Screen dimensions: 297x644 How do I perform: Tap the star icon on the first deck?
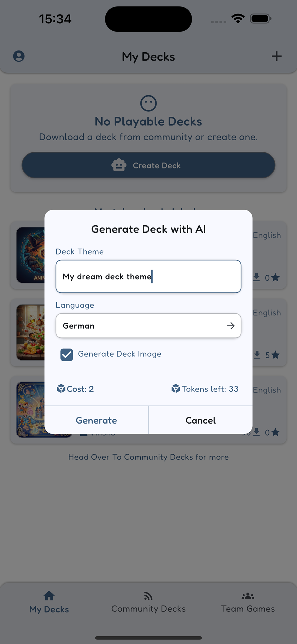[275, 277]
